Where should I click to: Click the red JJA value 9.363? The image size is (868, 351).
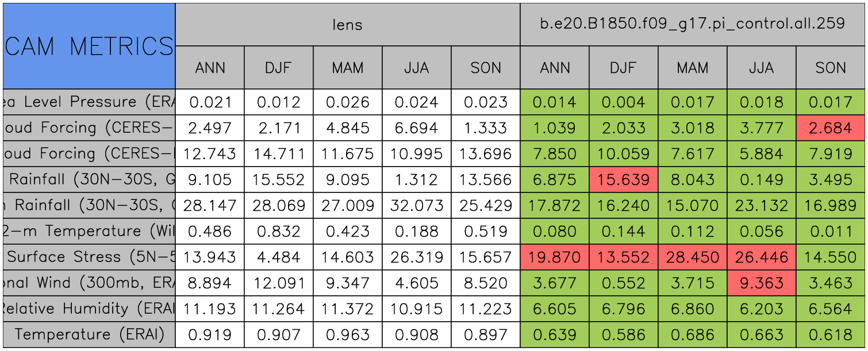(761, 283)
